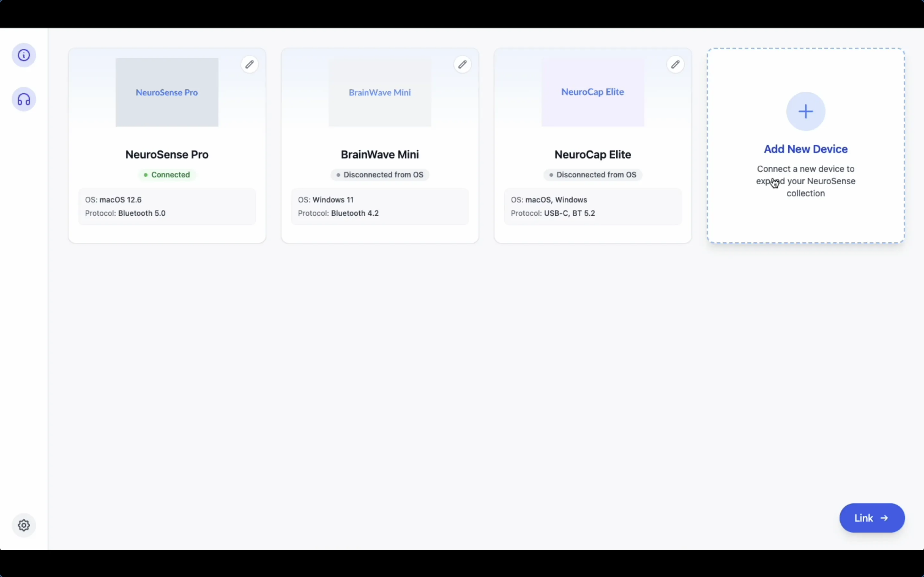The image size is (924, 577).
Task: Select the BrainWave Mini image thumbnail
Action: 380,92
